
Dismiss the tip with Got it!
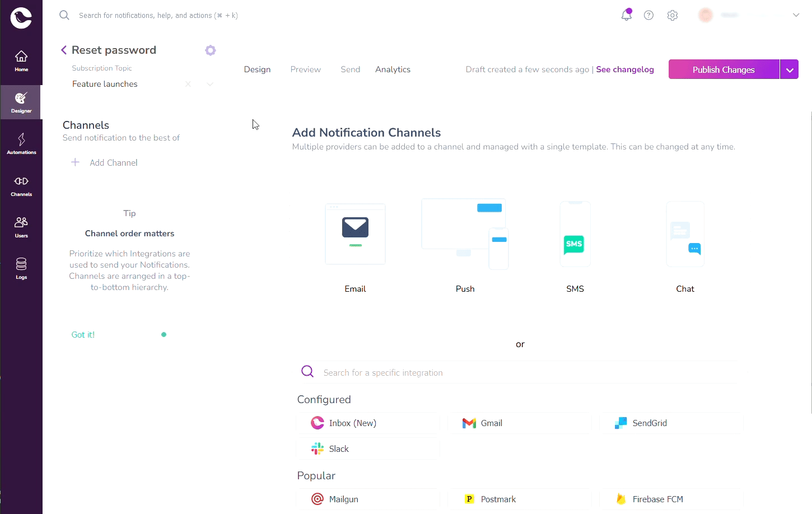82,334
